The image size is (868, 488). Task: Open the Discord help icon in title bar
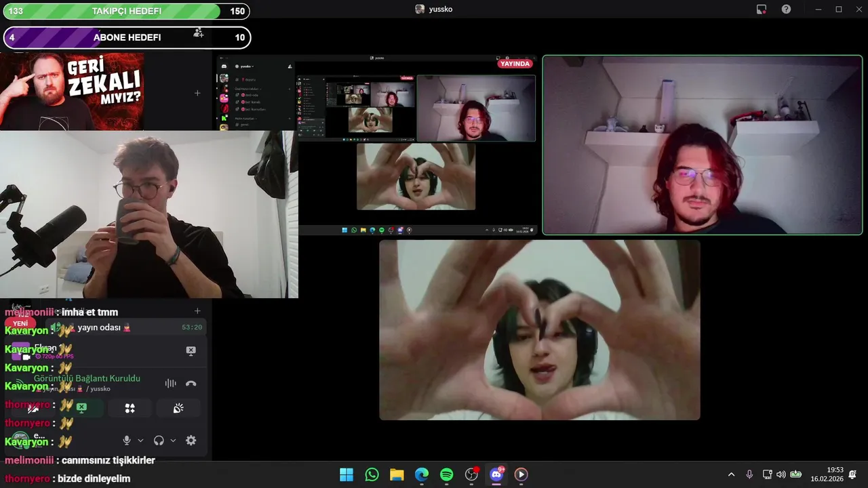786,9
